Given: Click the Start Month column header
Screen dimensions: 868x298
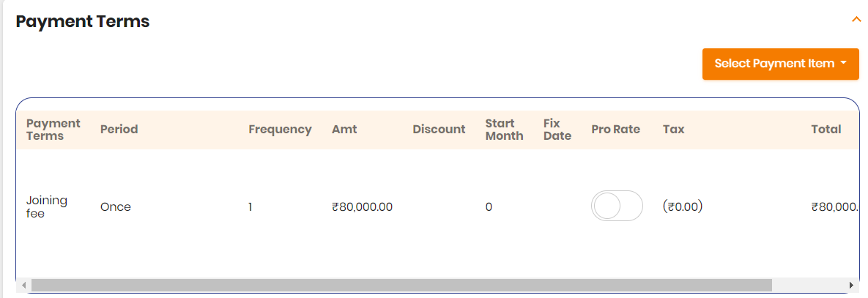Looking at the screenshot, I should click(504, 130).
